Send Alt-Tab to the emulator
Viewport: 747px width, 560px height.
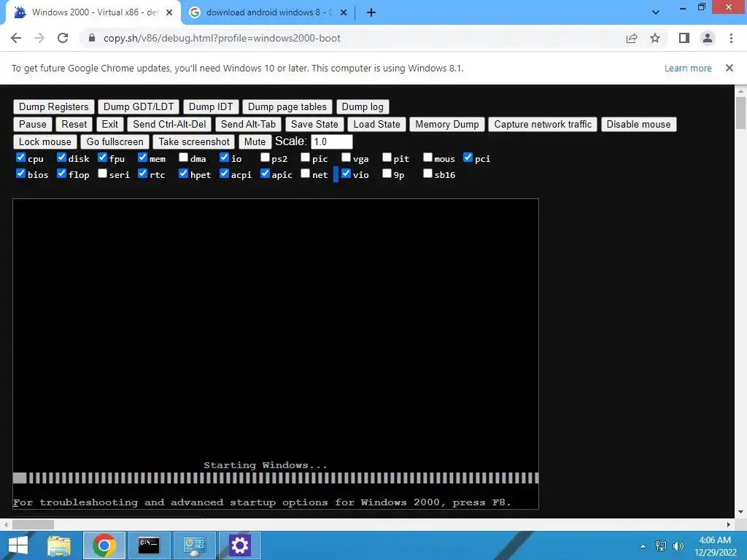(248, 124)
